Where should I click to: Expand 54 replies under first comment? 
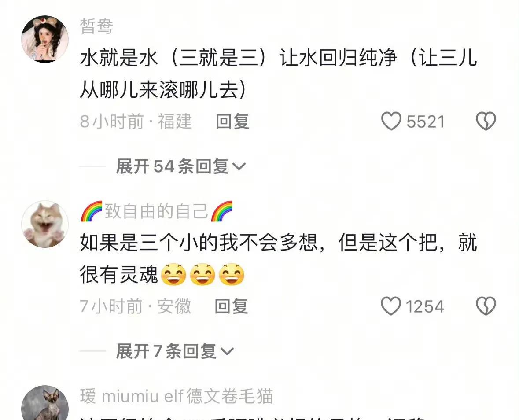[181, 166]
